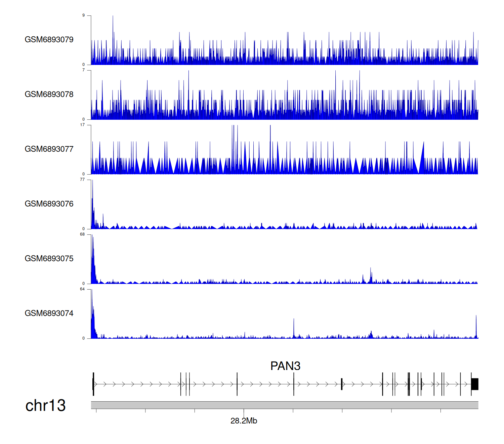Click the 28.2Mb axis position label
The width and height of the screenshot is (504, 444).
(244, 421)
